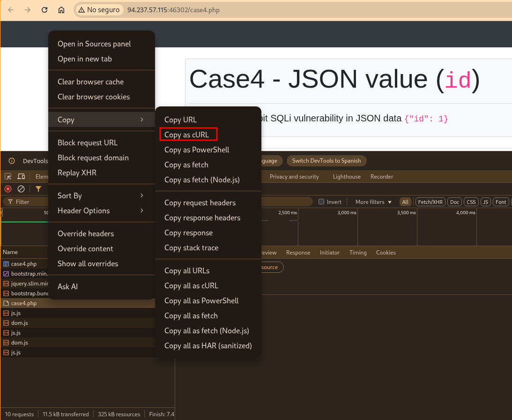Image resolution: width=512 pixels, height=420 pixels.
Task: Enable the Invert filter checkbox
Action: coord(321,202)
